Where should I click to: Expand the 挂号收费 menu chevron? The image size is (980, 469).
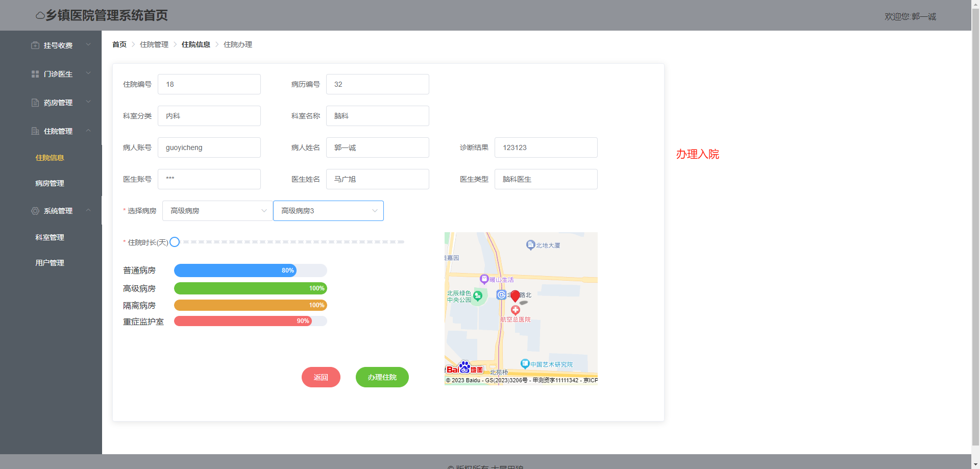click(x=88, y=45)
